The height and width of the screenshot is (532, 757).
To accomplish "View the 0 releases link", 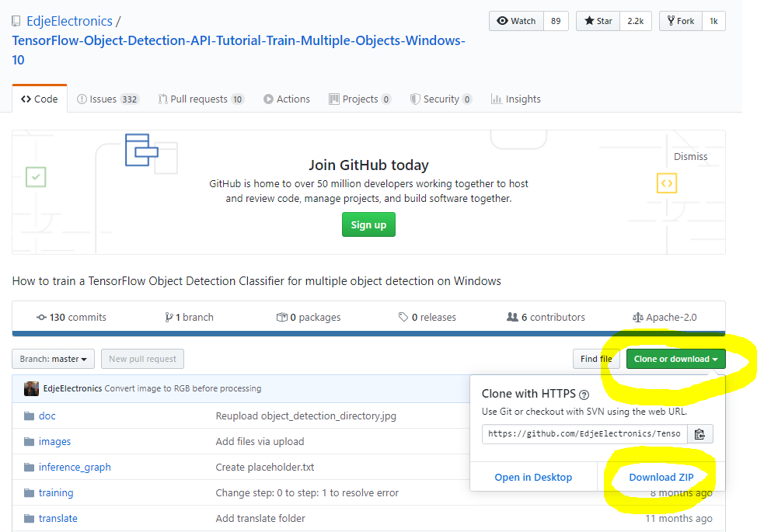I will point(427,317).
